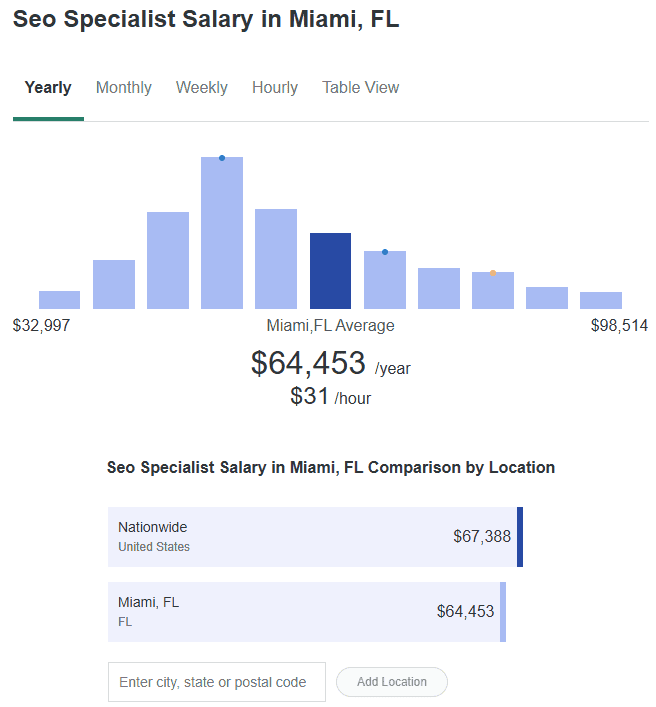Open the Monthly salary tab
Screen dimensions: 656x707
124,88
